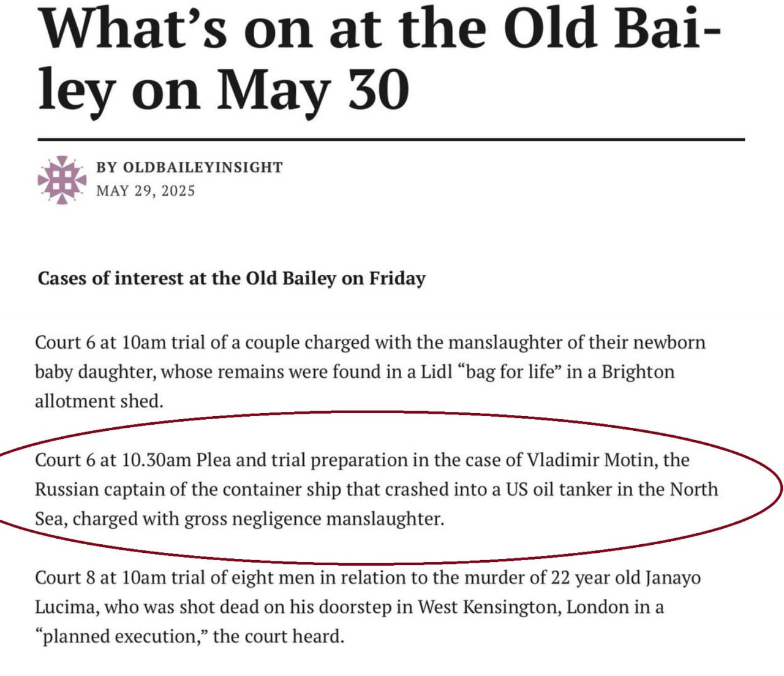Click 'allotment shed' ending the first paragraph
784x676 pixels.
(99, 401)
